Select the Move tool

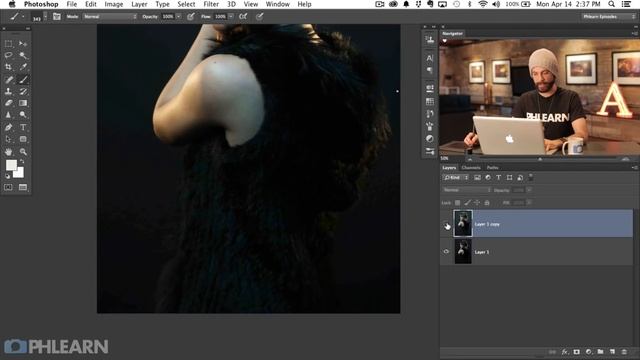pyautogui.click(x=23, y=43)
